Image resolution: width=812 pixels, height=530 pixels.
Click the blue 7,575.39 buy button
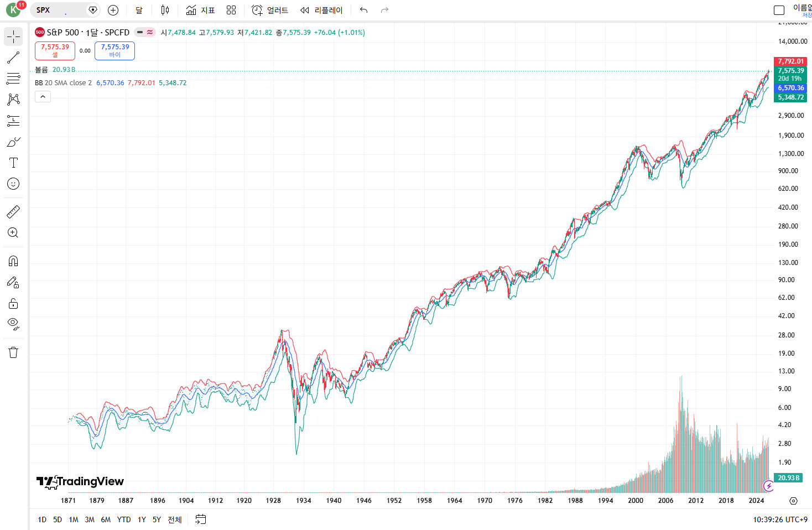[x=114, y=50]
